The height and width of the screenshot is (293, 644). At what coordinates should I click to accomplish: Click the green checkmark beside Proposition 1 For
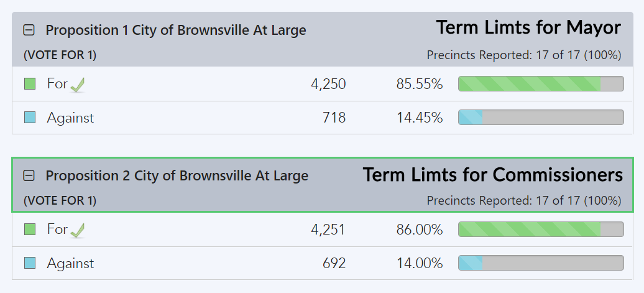click(77, 85)
